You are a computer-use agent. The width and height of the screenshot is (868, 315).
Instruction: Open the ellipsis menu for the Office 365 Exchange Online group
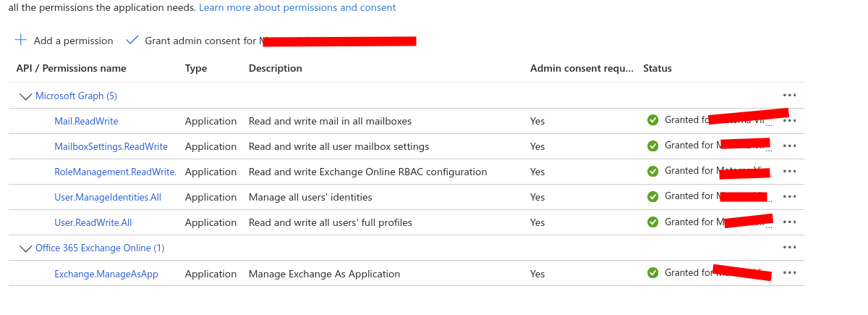point(789,248)
